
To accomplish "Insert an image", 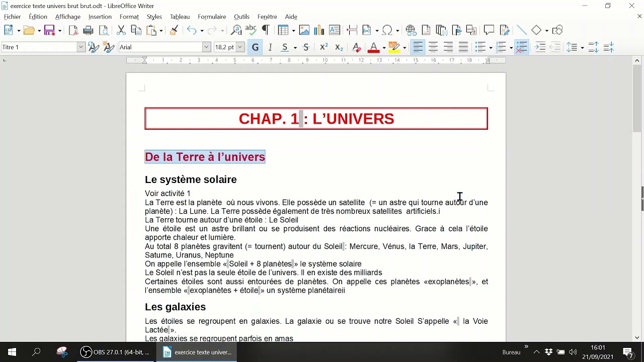I will pyautogui.click(x=304, y=30).
